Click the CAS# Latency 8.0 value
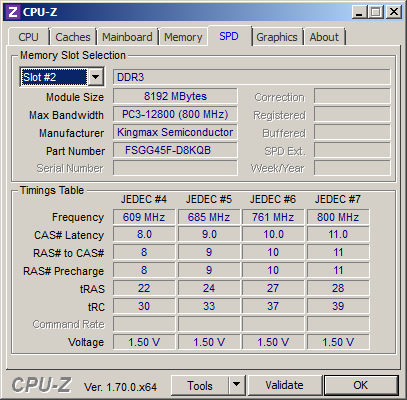 tap(144, 234)
